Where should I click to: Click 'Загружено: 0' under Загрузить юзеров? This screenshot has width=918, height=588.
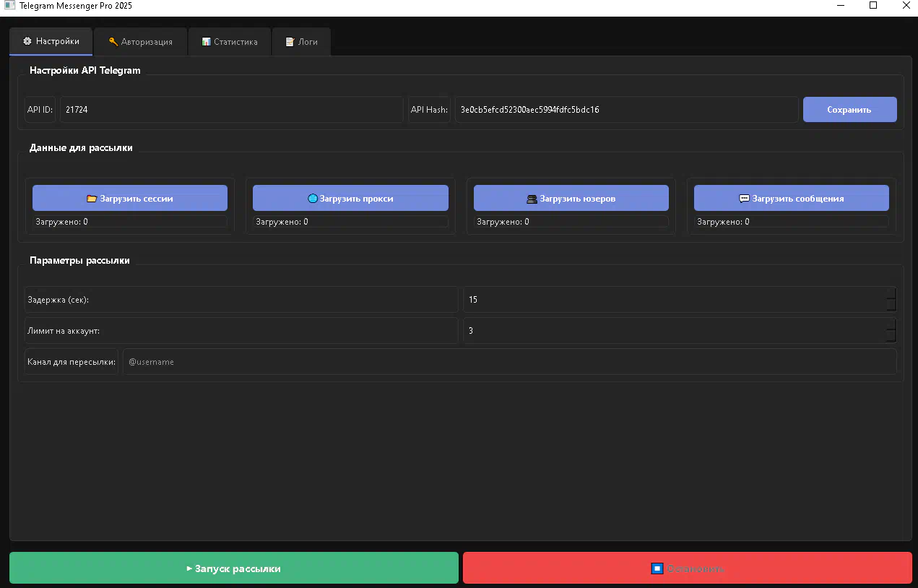pos(571,222)
